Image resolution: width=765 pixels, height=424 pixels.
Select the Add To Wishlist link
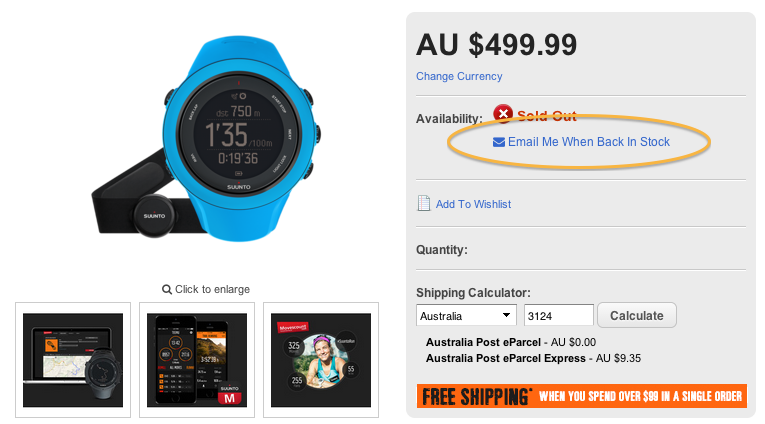[473, 204]
